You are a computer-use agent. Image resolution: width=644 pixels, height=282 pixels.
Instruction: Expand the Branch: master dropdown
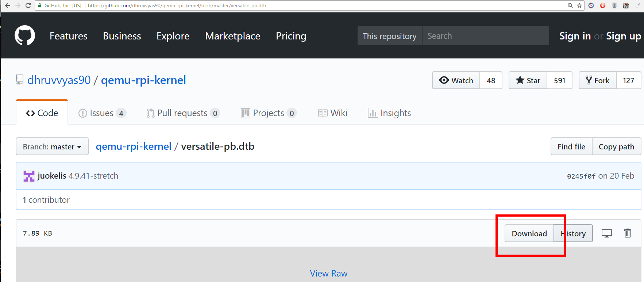click(x=52, y=146)
